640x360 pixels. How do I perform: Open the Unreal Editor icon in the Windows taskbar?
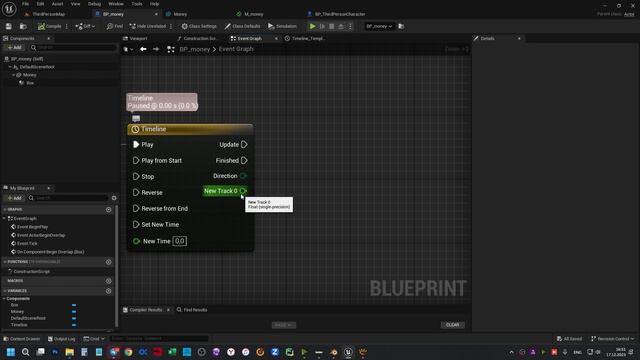click(348, 352)
